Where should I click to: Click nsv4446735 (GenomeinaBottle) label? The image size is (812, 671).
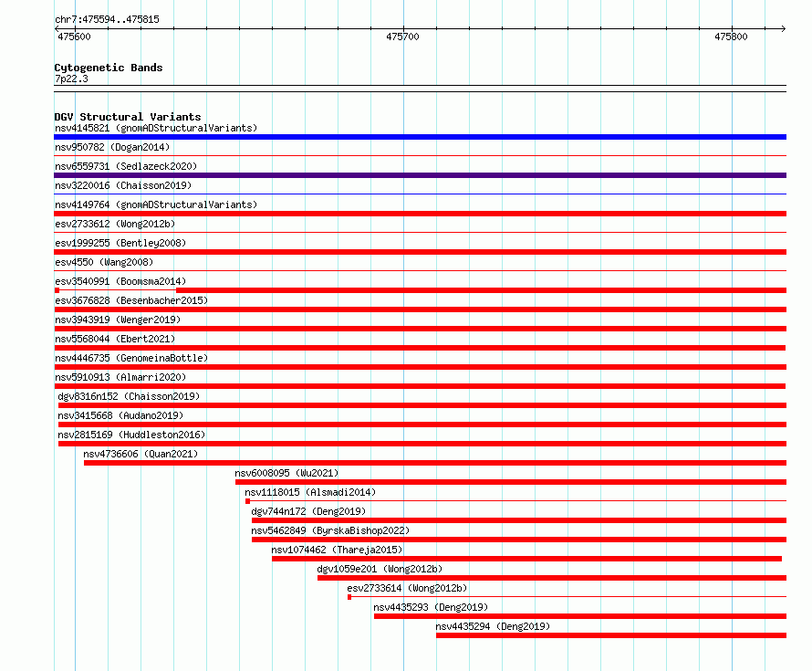131,358
